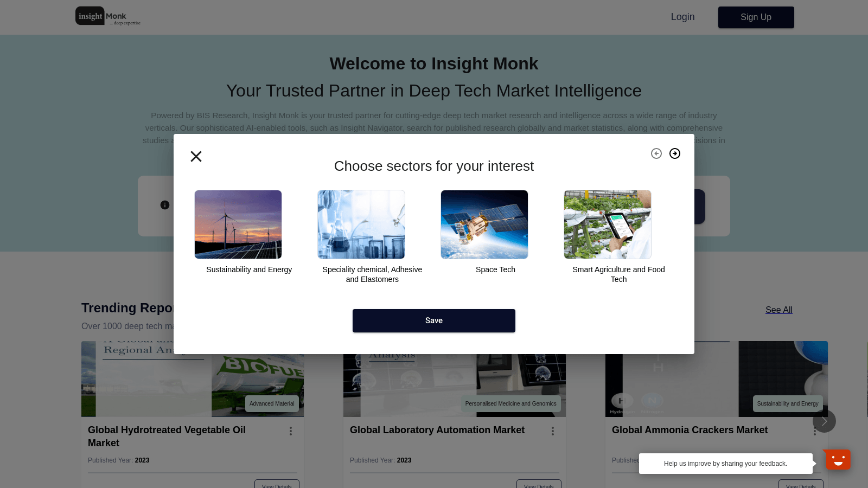Select Speciality chemical, Adhesive and Elastomers image
868x488 pixels.
pyautogui.click(x=361, y=224)
